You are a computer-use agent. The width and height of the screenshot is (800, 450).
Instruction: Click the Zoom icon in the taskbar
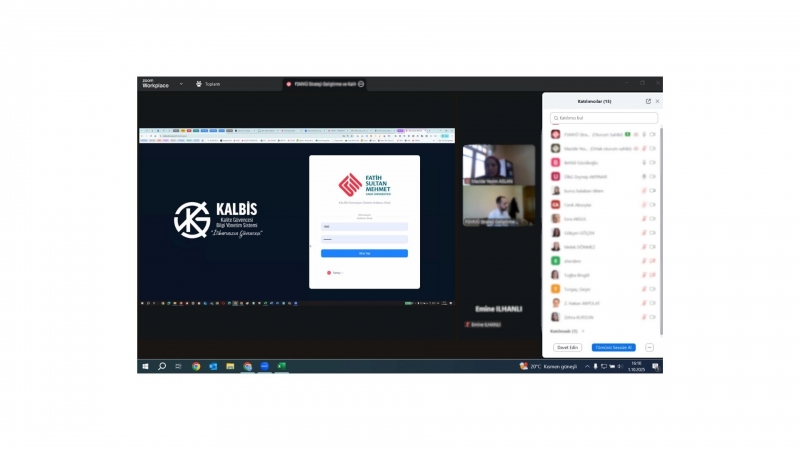[265, 366]
